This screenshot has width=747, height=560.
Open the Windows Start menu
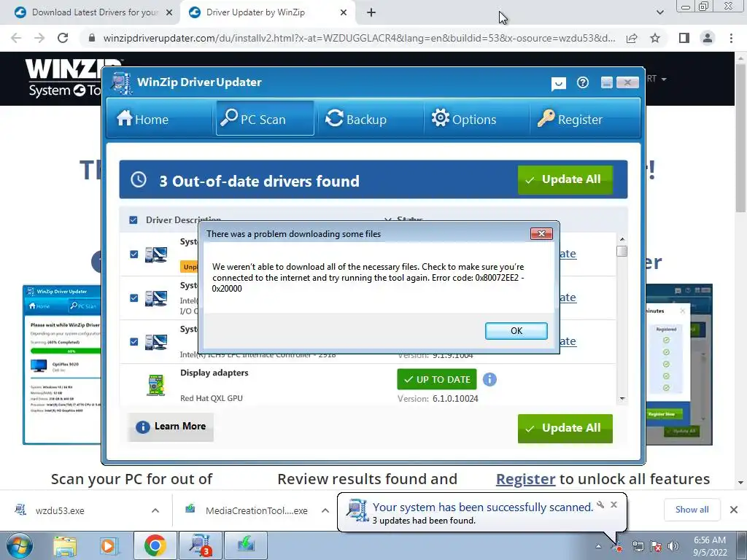coord(20,545)
